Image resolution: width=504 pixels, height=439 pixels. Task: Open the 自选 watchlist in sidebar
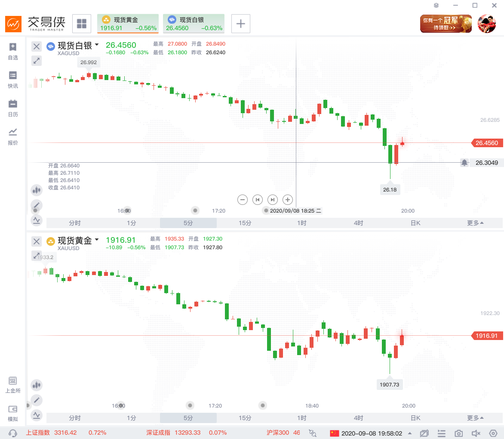click(x=13, y=51)
